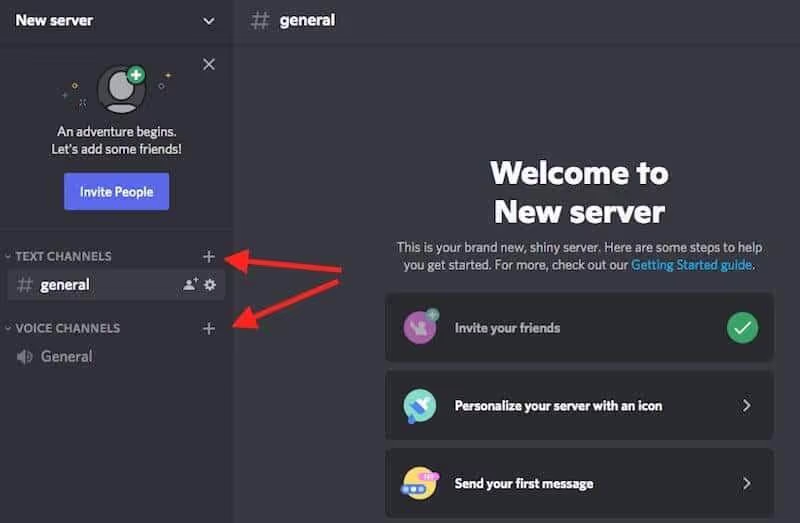
Task: Join the General voice channel
Action: pos(116,356)
